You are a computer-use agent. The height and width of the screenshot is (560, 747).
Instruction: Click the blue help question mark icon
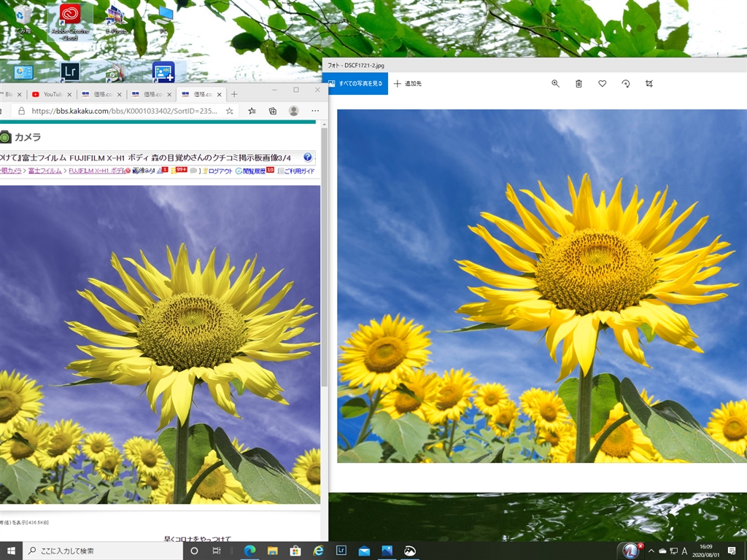coord(308,157)
